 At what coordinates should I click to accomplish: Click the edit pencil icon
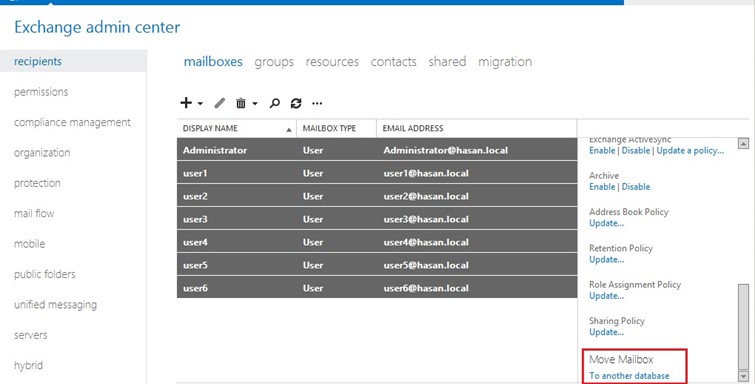pos(220,103)
